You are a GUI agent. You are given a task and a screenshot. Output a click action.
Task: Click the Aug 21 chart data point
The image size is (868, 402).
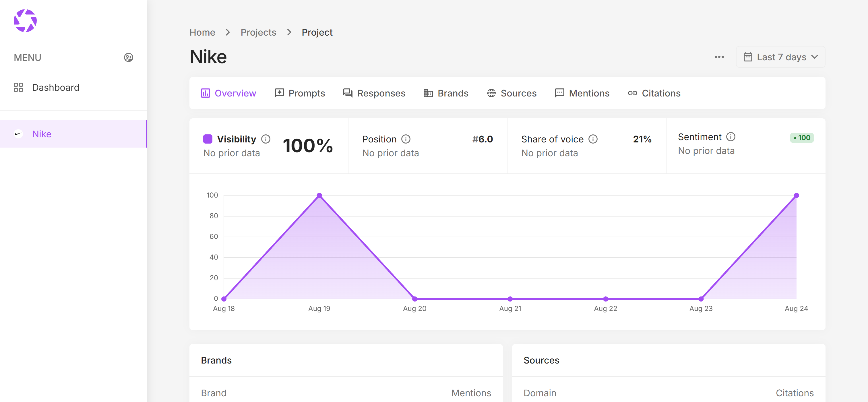510,299
